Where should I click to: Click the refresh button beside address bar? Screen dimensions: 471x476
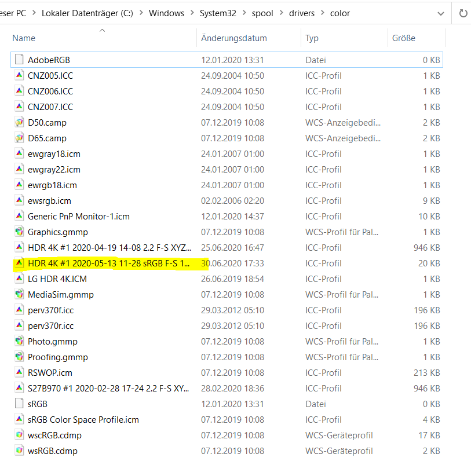pyautogui.click(x=463, y=13)
